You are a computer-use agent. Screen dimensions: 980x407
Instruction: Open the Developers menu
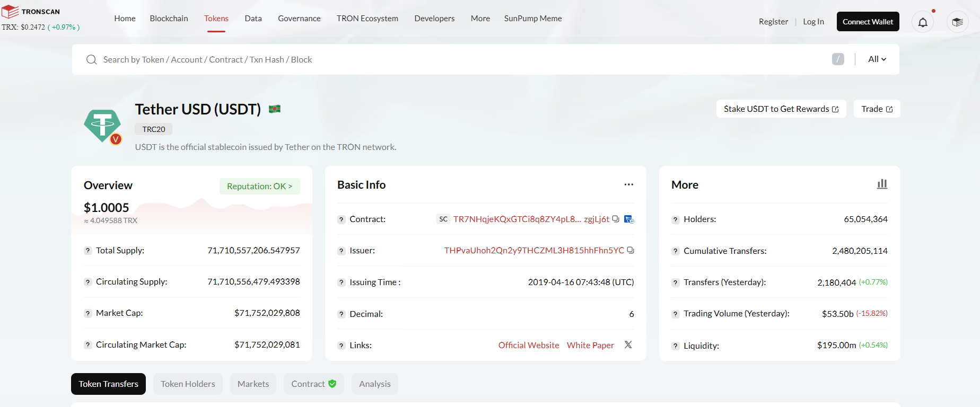pos(434,19)
